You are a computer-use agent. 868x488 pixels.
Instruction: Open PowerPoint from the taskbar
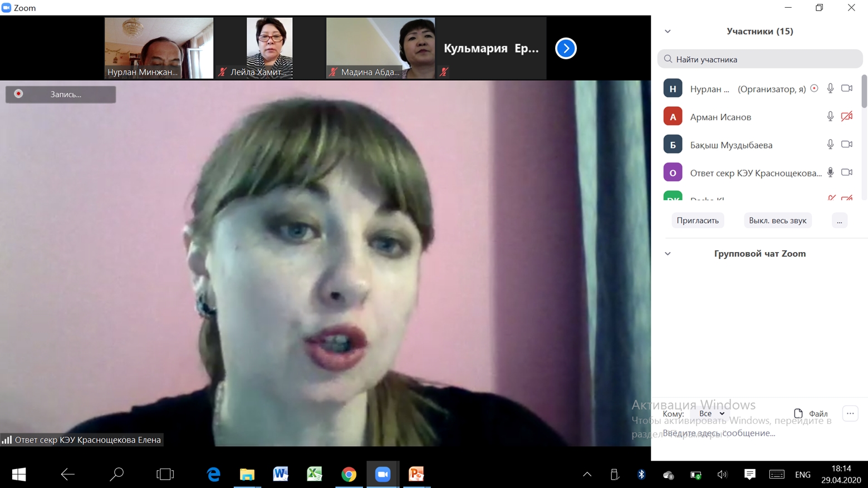pyautogui.click(x=416, y=474)
